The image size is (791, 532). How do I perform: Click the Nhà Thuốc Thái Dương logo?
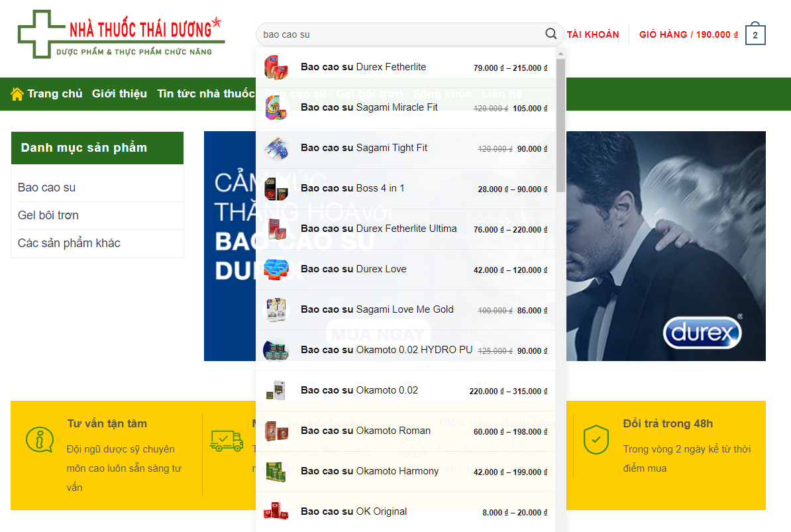pos(121,34)
